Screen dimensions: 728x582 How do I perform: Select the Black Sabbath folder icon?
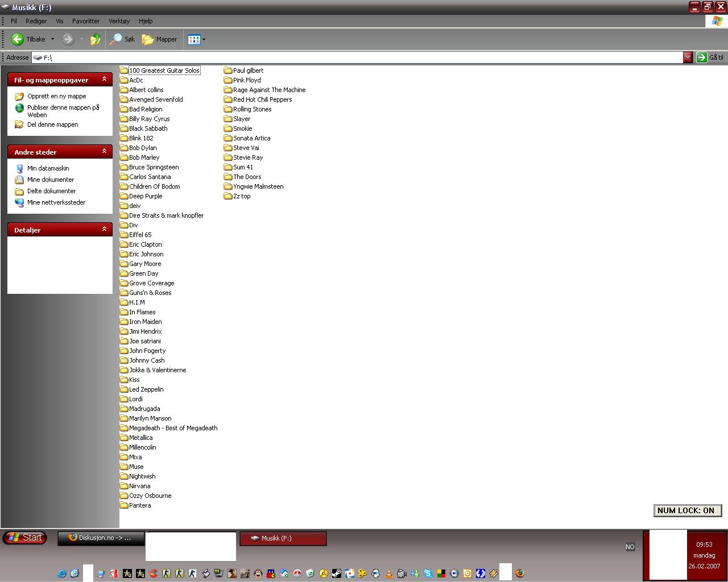[x=124, y=128]
